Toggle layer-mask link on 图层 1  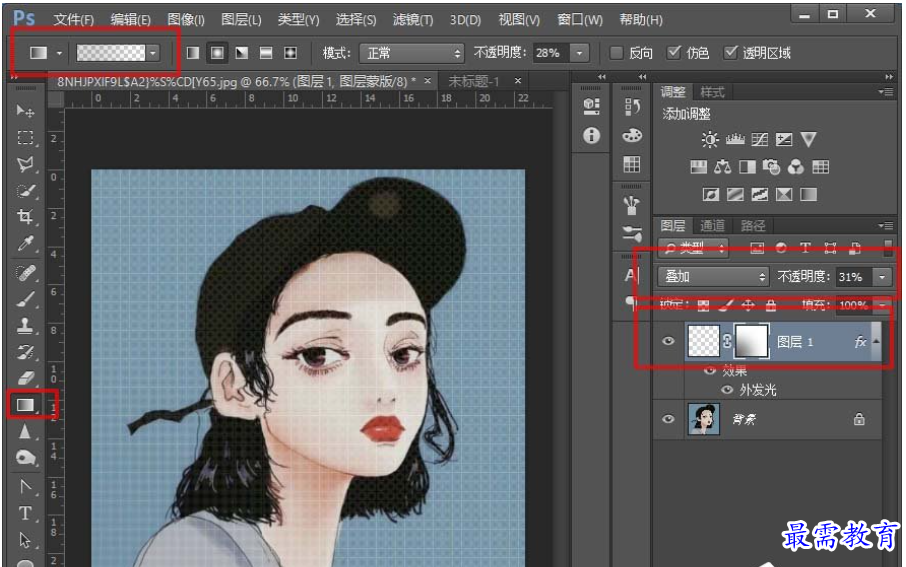(727, 341)
